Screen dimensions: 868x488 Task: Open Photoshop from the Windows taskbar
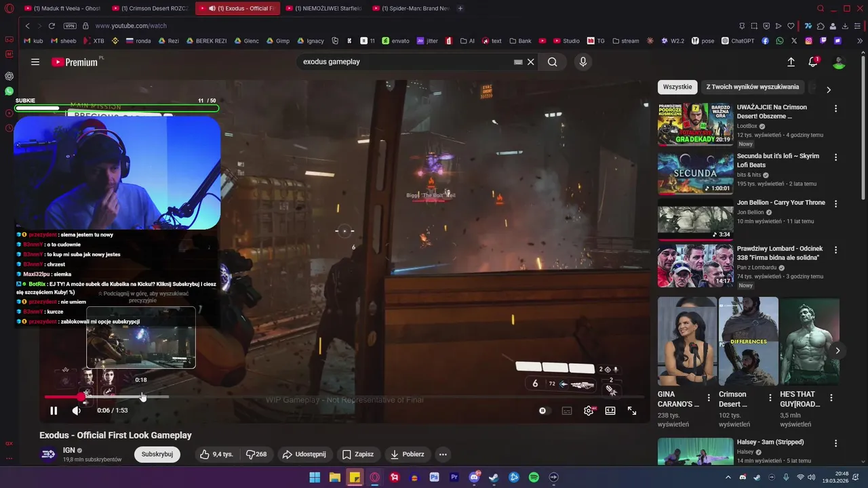(434, 477)
